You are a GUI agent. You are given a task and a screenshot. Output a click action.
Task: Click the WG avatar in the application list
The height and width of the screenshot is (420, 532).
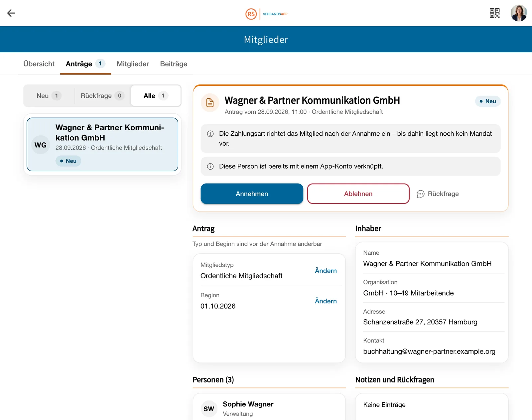click(x=41, y=145)
